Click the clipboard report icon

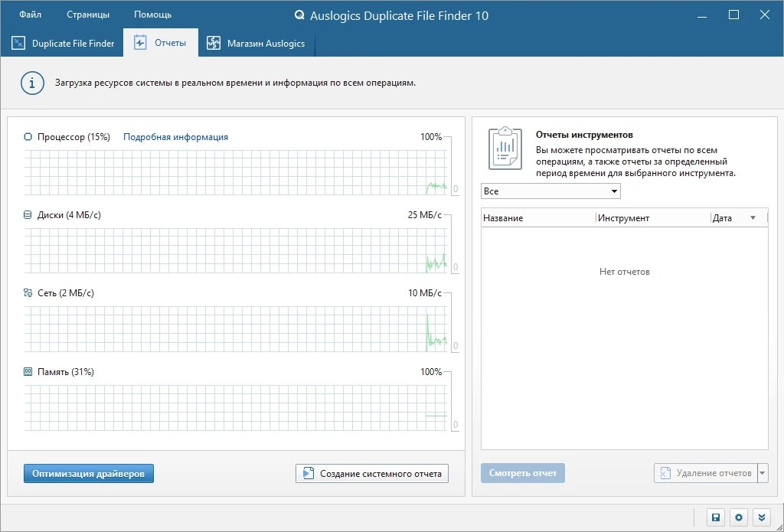(x=505, y=149)
